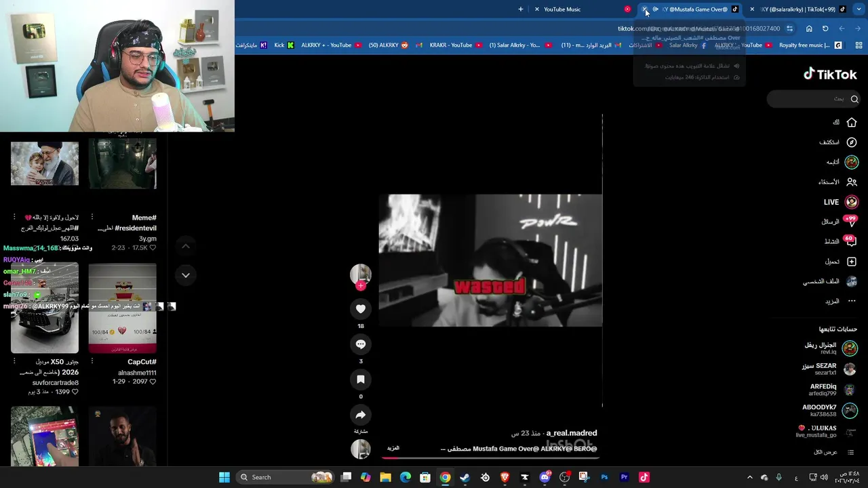868x488 pixels.
Task: Open a_real.madred creator username
Action: (572, 433)
